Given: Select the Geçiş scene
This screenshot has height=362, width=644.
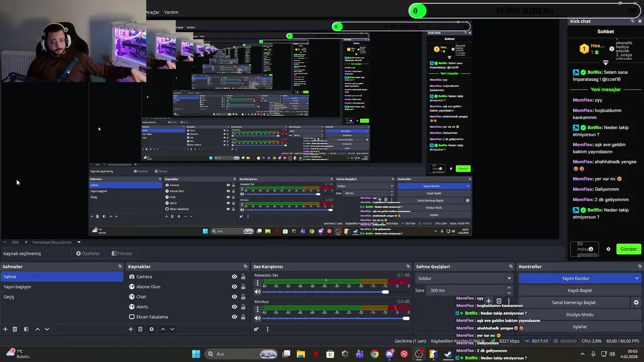Looking at the screenshot, I should 62,297.
